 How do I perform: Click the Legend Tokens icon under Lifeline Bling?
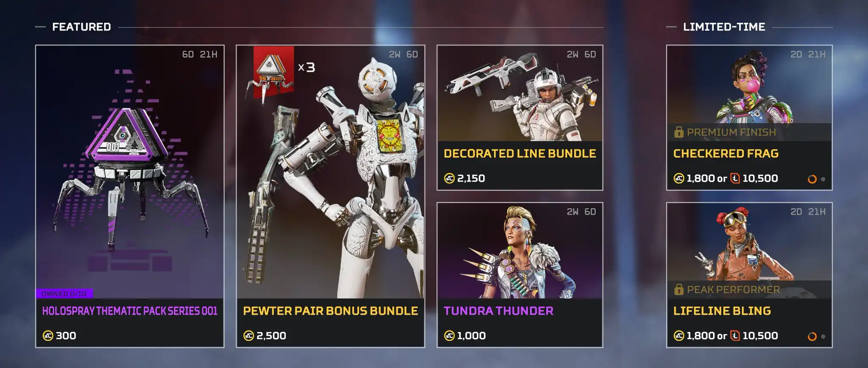(735, 336)
